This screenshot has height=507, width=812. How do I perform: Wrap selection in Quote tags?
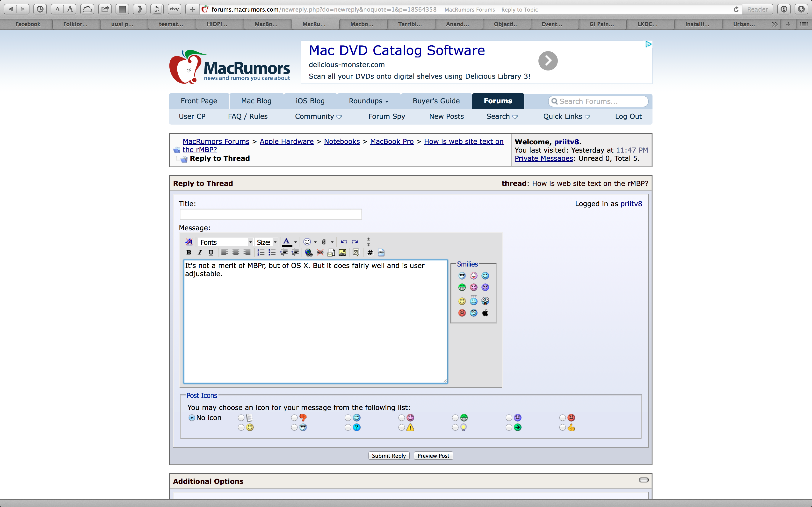(356, 253)
